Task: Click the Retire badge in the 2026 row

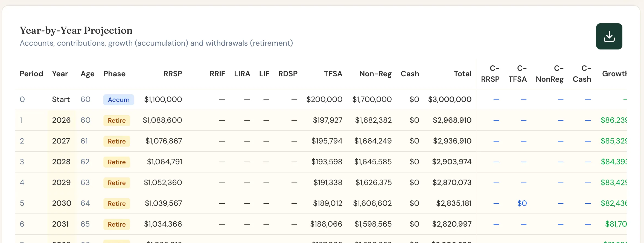Action: tap(117, 121)
